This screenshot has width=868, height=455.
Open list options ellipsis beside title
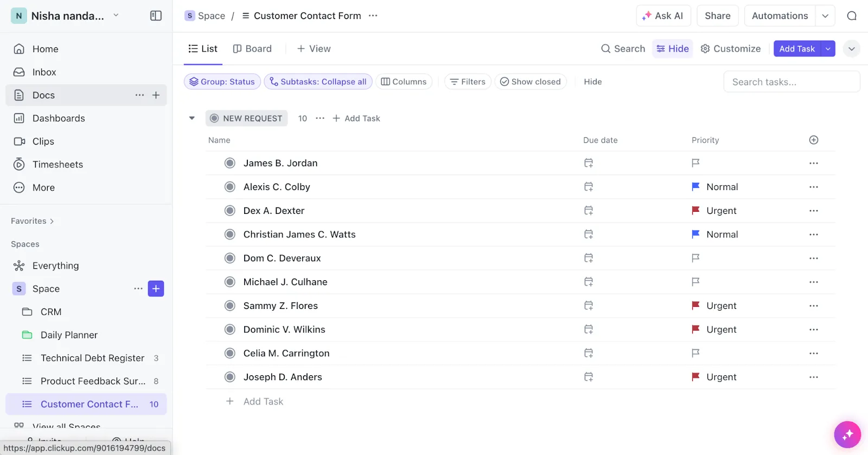[373, 16]
